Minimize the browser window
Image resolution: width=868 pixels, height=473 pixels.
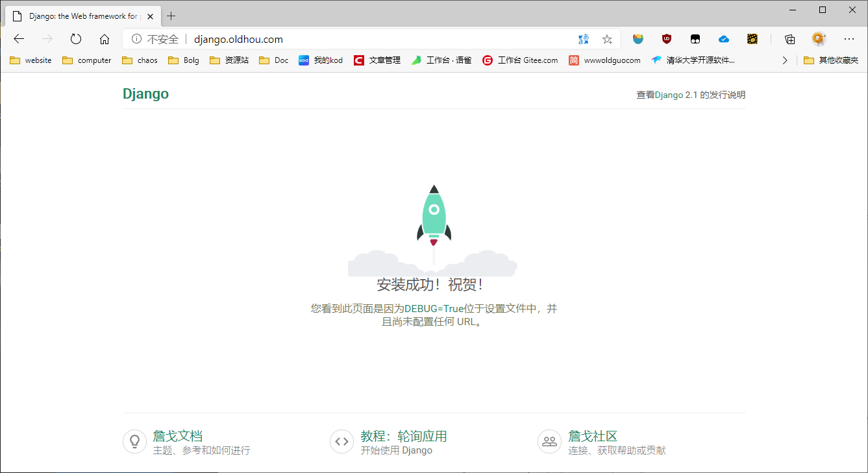click(x=793, y=10)
